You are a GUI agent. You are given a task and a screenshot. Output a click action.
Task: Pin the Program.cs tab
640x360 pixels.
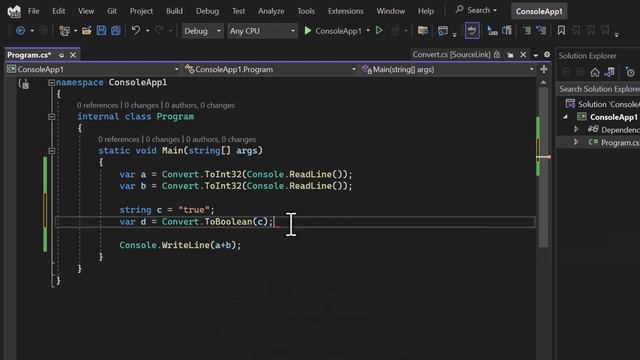(61, 55)
